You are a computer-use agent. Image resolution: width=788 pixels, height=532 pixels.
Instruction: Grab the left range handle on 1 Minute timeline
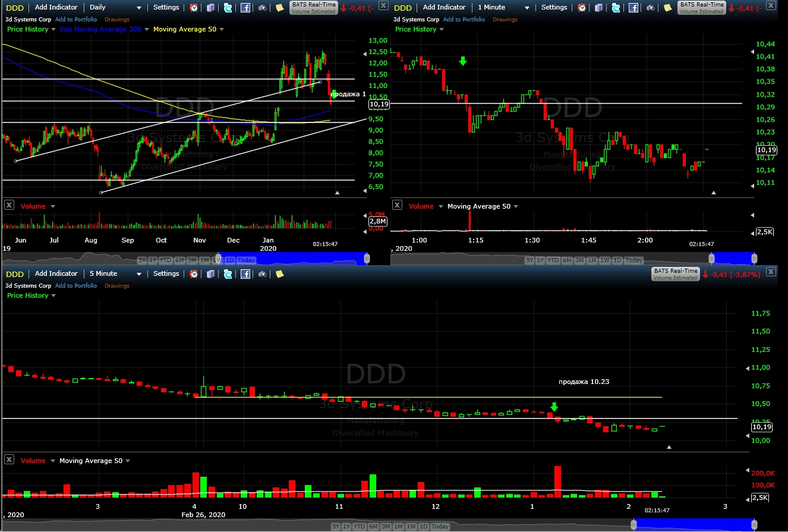[712, 259]
